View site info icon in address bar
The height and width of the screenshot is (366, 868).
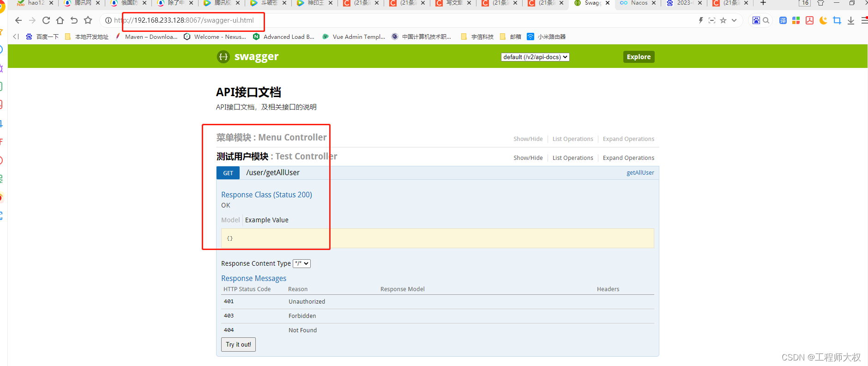[x=108, y=20]
